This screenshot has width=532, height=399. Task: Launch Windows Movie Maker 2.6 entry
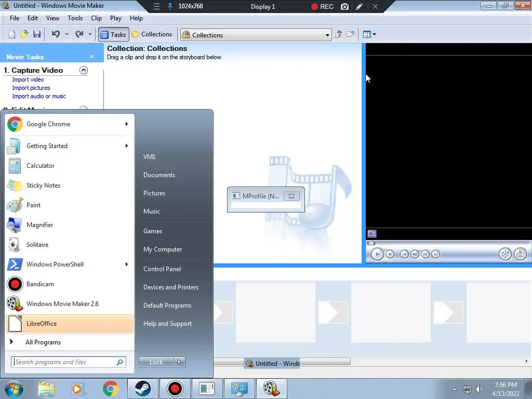click(x=70, y=303)
